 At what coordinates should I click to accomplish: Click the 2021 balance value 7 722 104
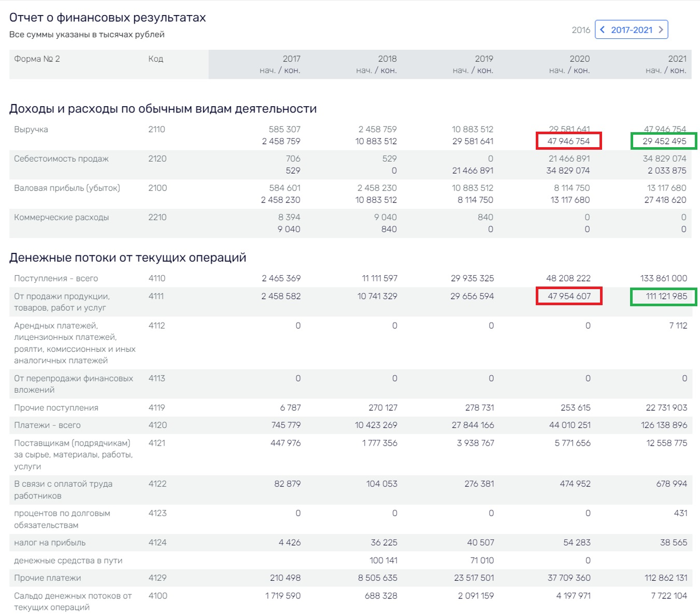(668, 596)
